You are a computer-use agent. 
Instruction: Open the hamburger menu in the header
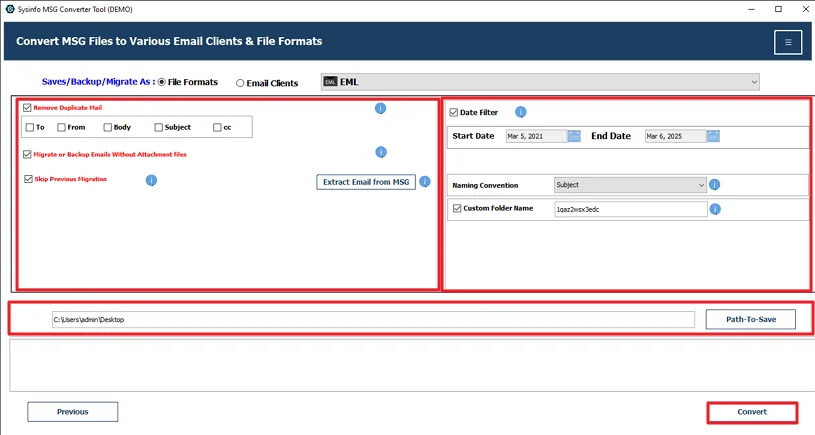click(x=788, y=42)
